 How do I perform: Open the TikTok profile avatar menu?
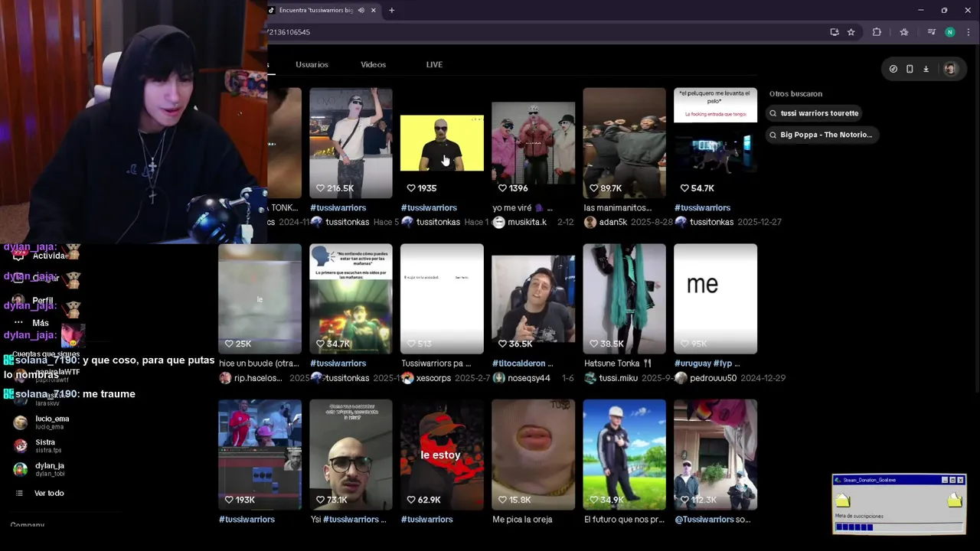point(950,69)
